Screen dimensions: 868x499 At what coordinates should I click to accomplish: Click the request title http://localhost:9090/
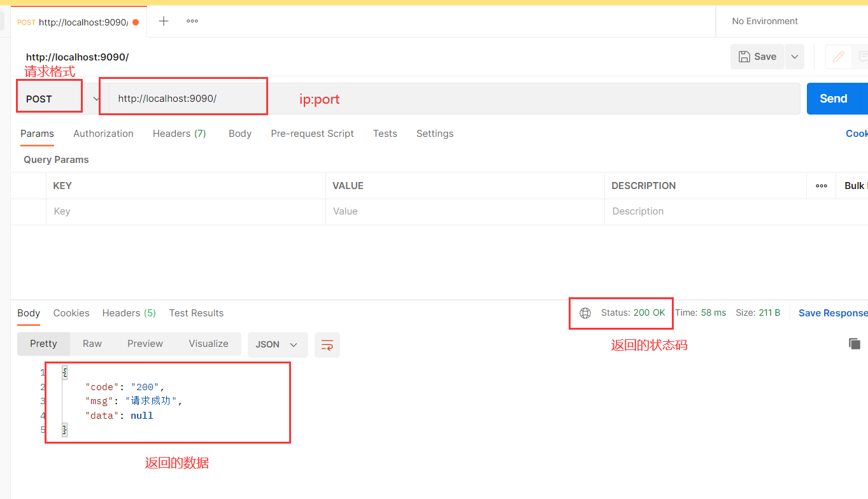(x=77, y=57)
